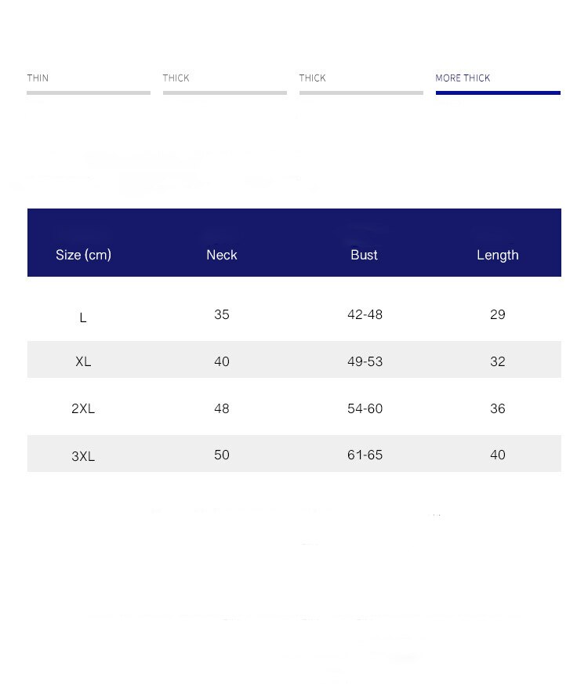Select the 2XL size row label
The height and width of the screenshot is (700, 588).
tap(83, 408)
